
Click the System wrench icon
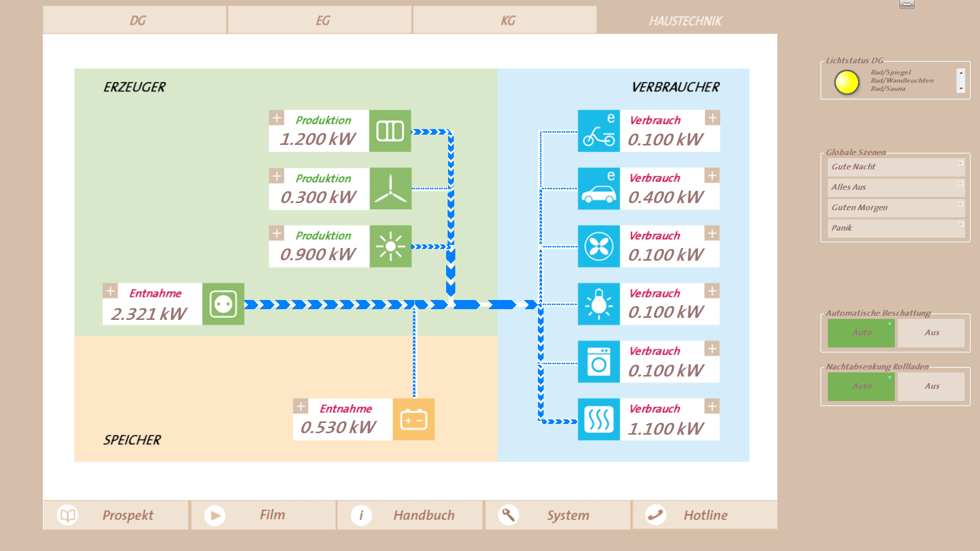pyautogui.click(x=508, y=515)
